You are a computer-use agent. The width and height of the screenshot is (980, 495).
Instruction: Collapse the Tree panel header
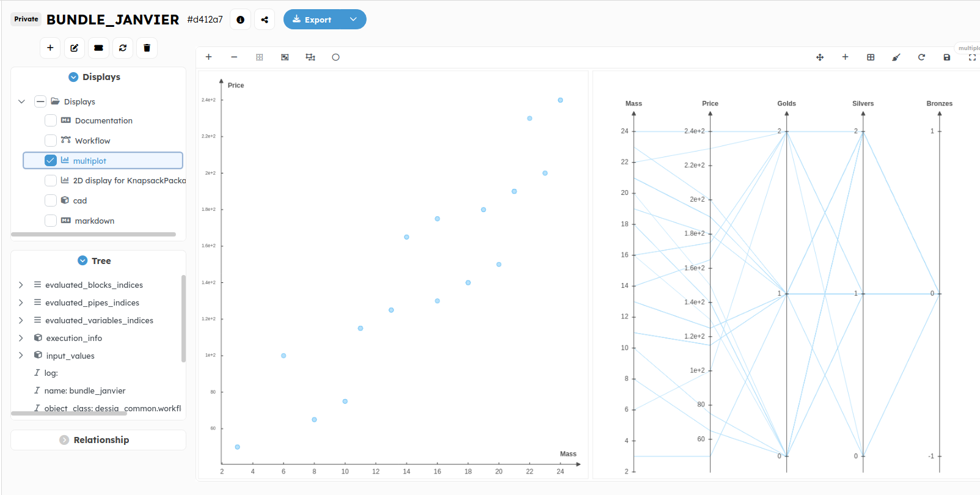tap(82, 261)
